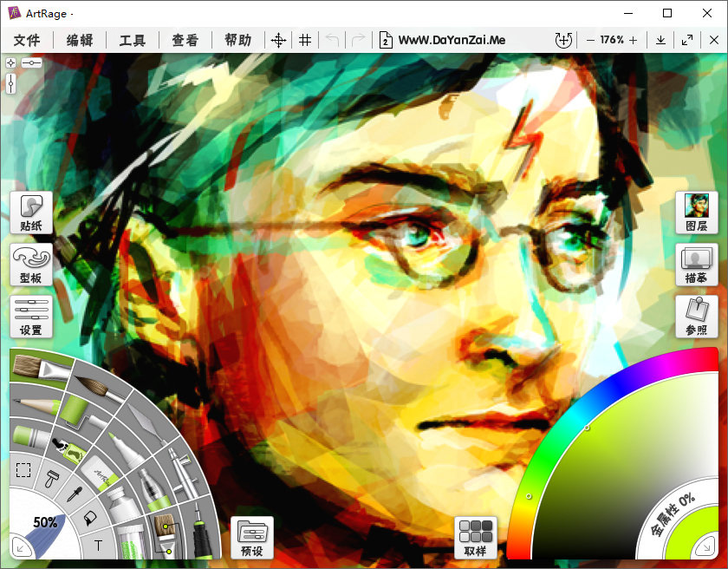Viewport: 728px width, 569px height.
Task: Open the 编辑 menu
Action: click(x=80, y=41)
